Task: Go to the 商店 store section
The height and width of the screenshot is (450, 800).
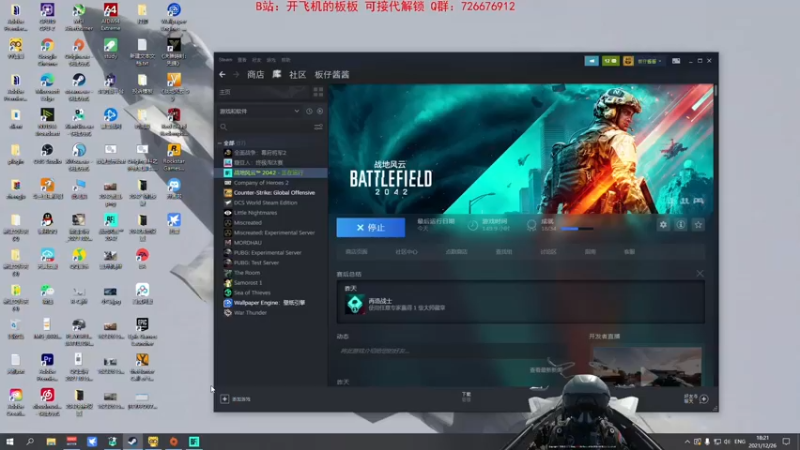Action: 256,74
